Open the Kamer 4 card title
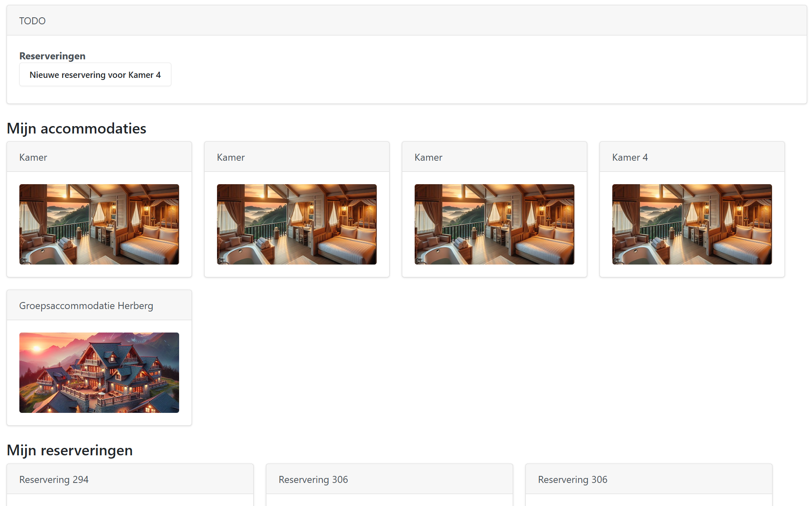The width and height of the screenshot is (812, 506). pyautogui.click(x=630, y=157)
